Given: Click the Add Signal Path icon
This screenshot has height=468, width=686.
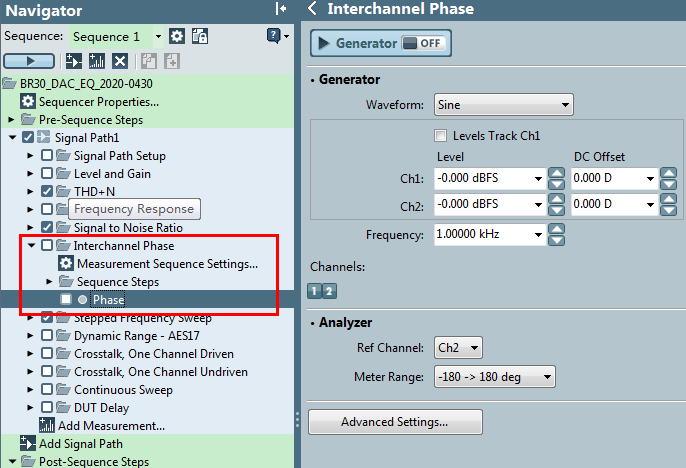Looking at the screenshot, I should tap(28, 444).
